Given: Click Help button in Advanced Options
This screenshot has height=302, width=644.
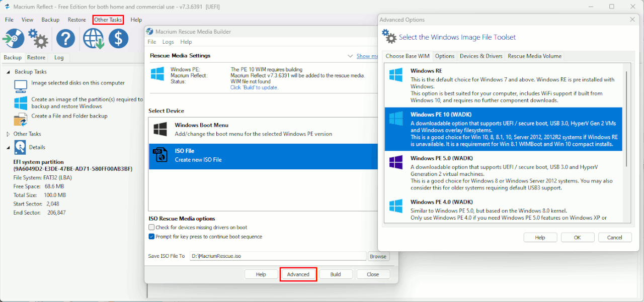Looking at the screenshot, I should click(540, 237).
